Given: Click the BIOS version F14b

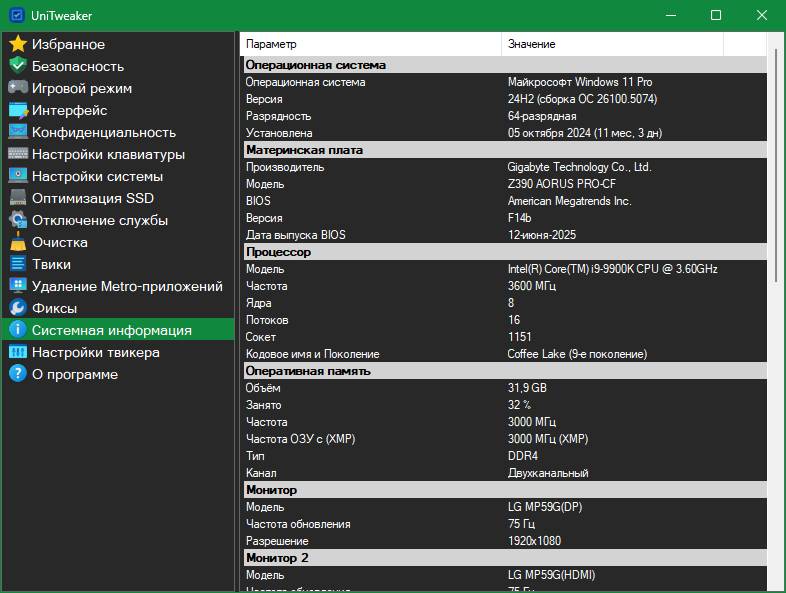Looking at the screenshot, I should tap(519, 218).
